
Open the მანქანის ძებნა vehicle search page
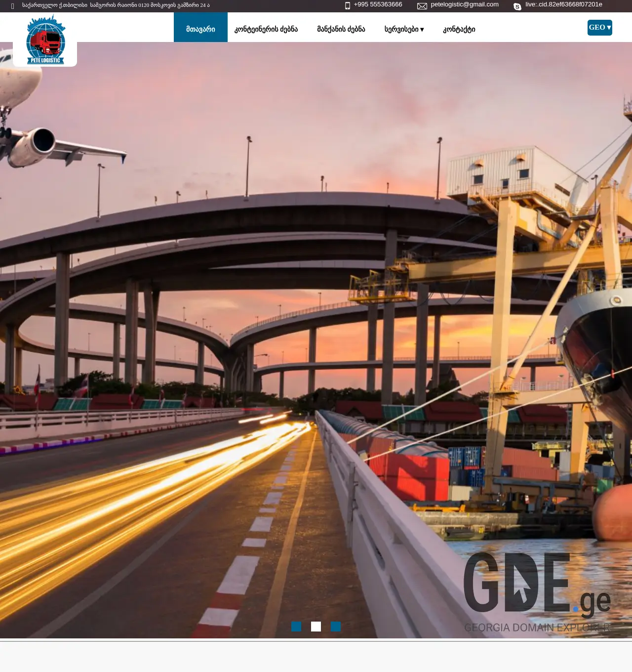pos(341,29)
